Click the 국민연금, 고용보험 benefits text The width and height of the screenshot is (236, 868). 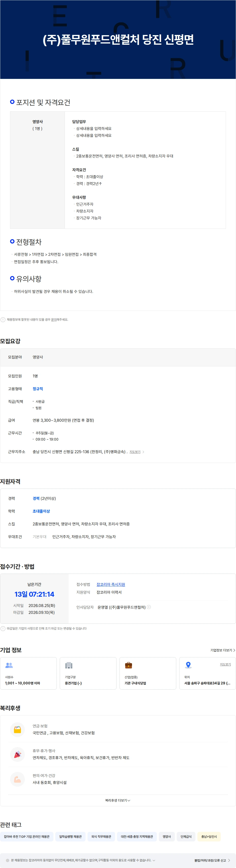63,733
